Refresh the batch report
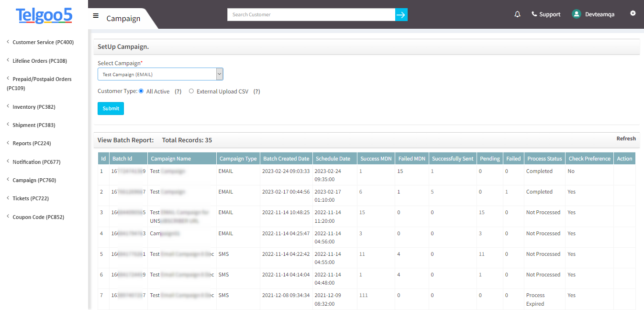 pos(626,138)
